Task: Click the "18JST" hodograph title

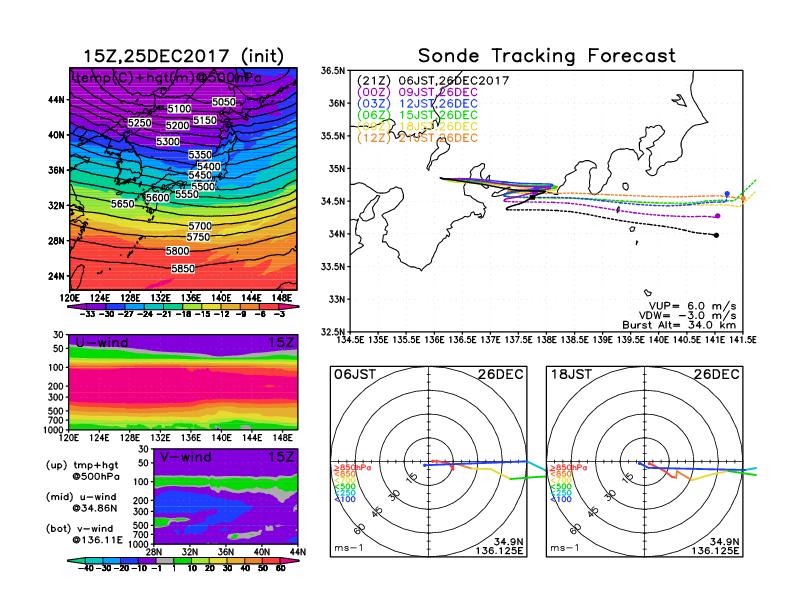Action: click(x=571, y=374)
